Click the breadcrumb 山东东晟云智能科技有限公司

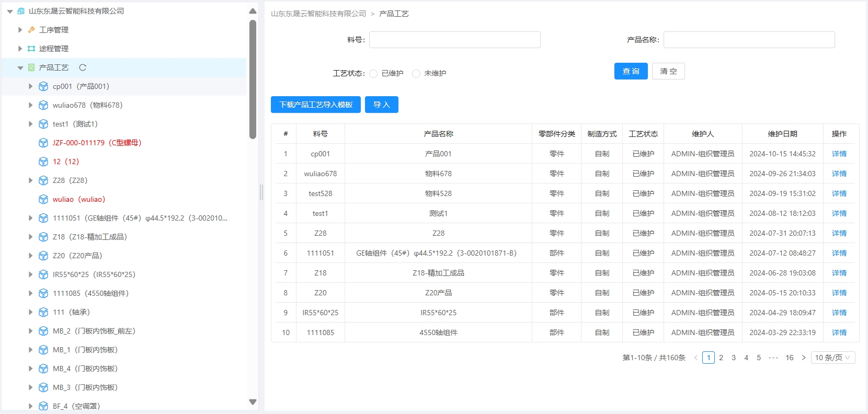click(x=318, y=14)
